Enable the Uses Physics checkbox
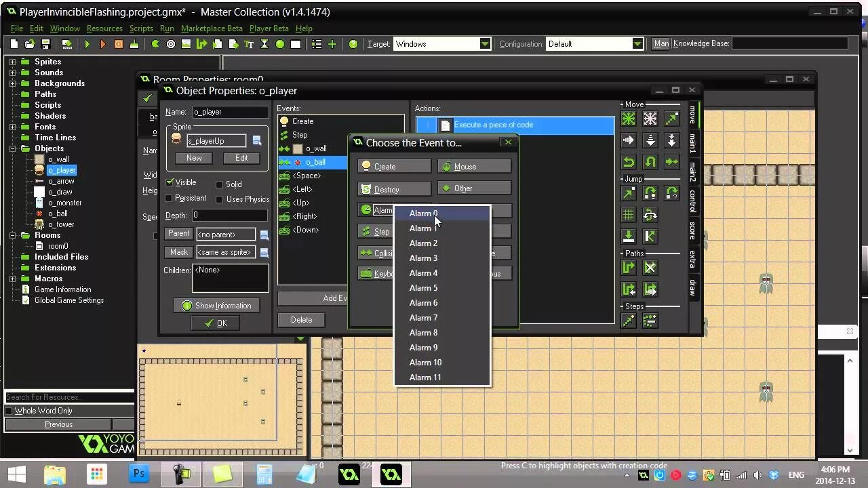 [x=219, y=199]
